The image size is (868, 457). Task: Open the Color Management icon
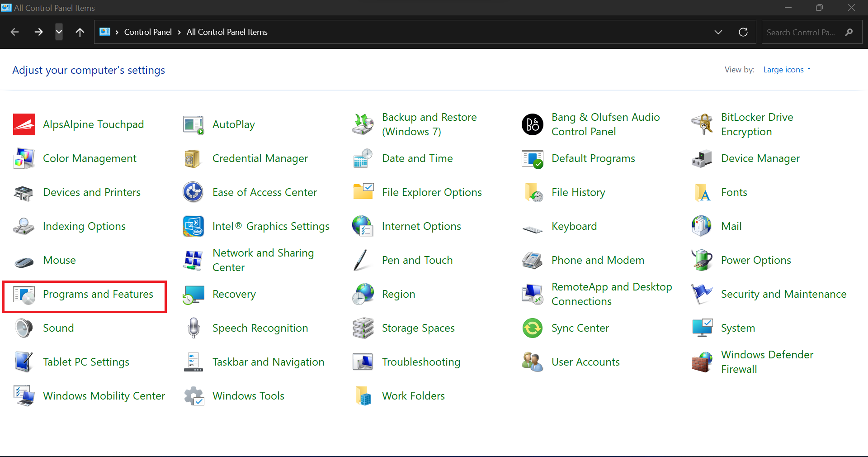coord(24,158)
